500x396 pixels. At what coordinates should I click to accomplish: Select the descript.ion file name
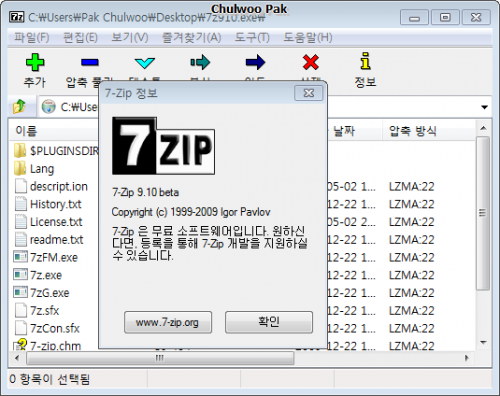point(59,186)
